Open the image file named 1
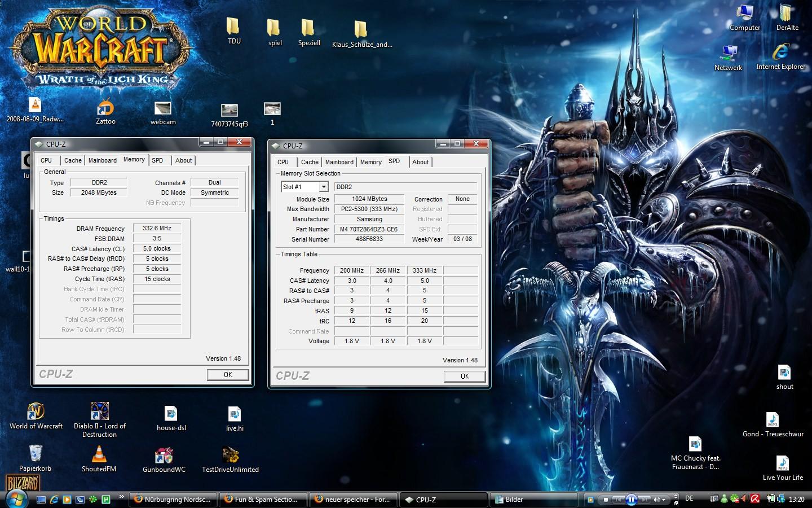Viewport: 812px width, 508px height. [x=272, y=113]
